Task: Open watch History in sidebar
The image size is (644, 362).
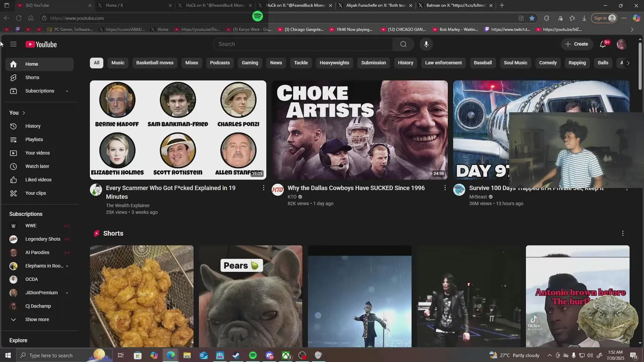Action: tap(39, 126)
